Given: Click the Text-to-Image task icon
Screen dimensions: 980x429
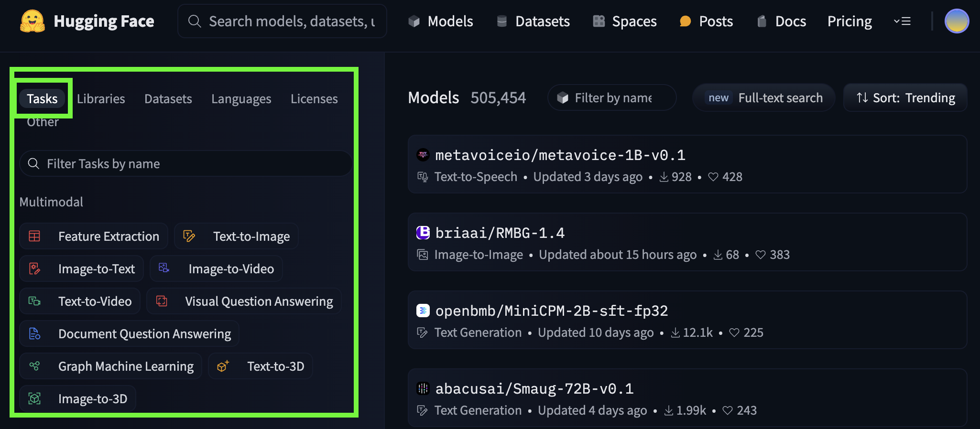Looking at the screenshot, I should [189, 236].
